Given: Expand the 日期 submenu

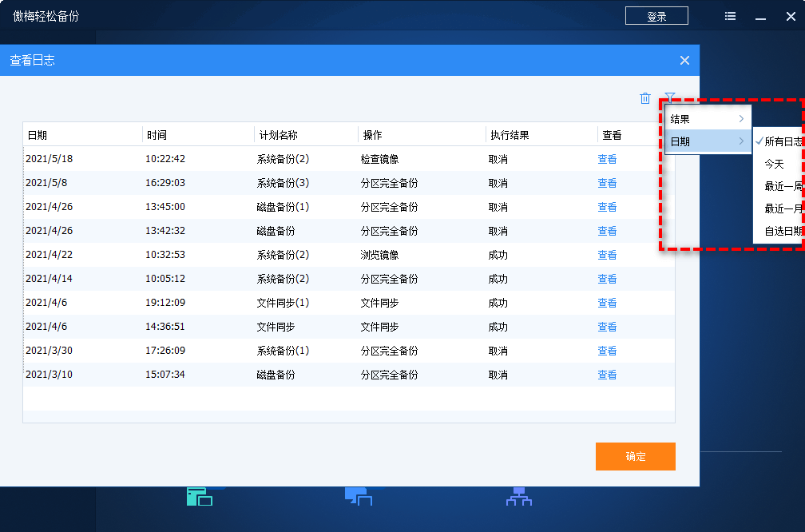Looking at the screenshot, I should (708, 141).
